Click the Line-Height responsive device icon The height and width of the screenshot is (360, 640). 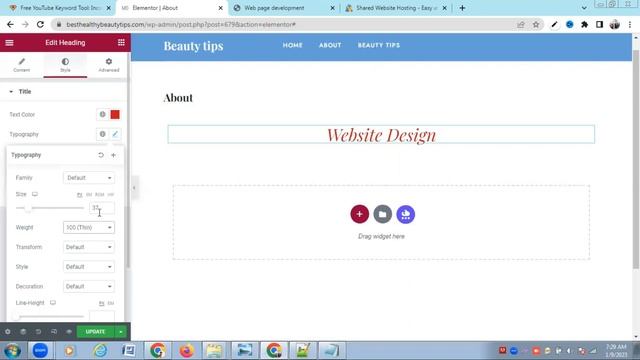(53, 303)
